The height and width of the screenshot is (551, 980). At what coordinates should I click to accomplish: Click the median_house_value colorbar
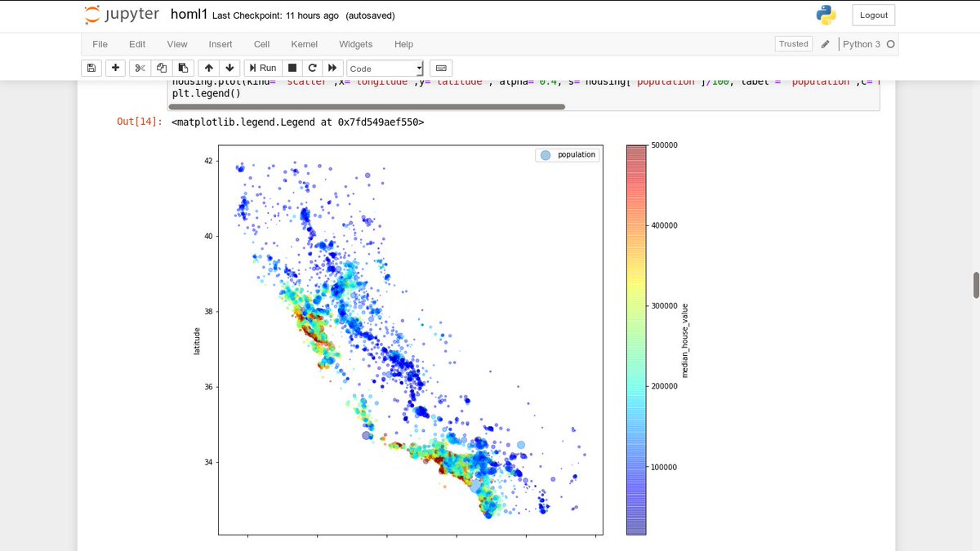click(x=636, y=340)
